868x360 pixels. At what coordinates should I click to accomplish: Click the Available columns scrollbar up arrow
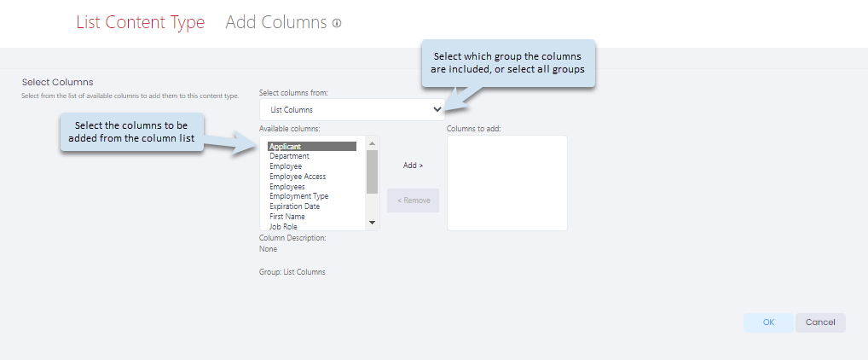[372, 143]
